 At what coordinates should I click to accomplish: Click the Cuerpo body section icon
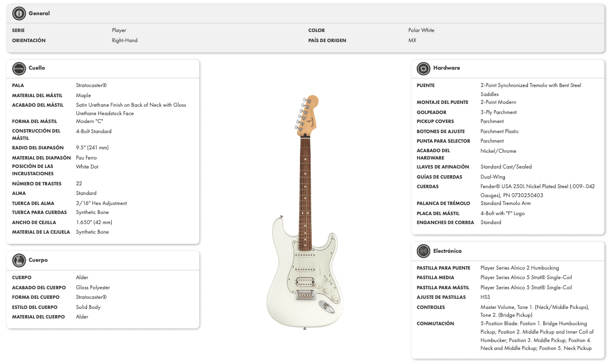[19, 260]
